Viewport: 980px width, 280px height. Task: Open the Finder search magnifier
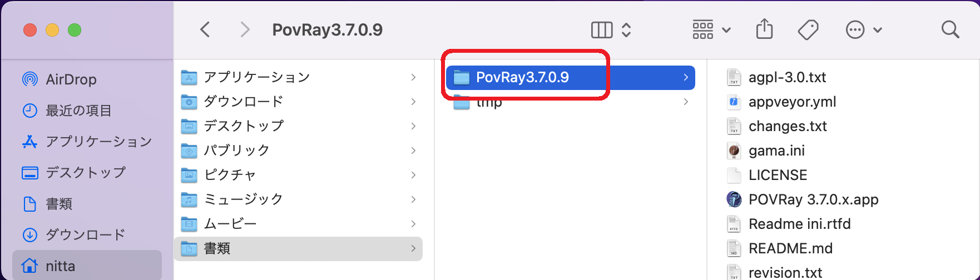tap(950, 29)
